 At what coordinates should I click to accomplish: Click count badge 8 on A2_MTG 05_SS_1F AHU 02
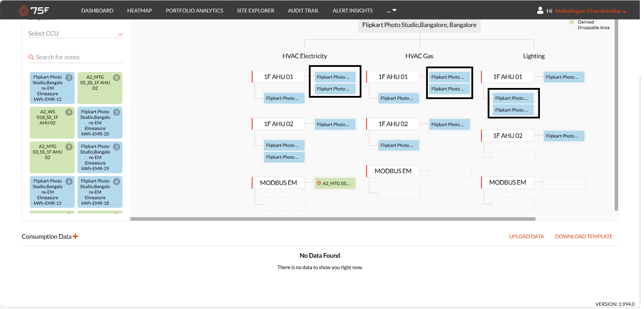[x=117, y=78]
